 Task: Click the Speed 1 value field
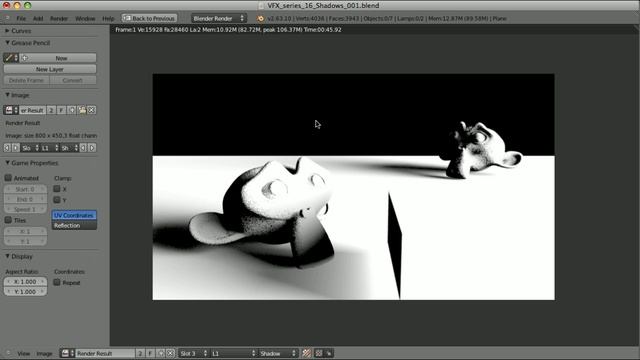coord(25,209)
